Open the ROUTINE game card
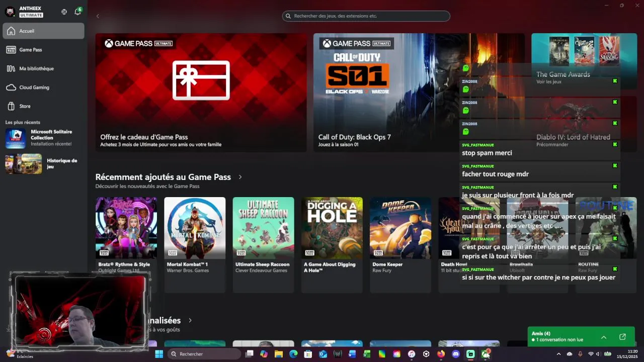Image resolution: width=644 pixels, height=362 pixels. (606, 245)
